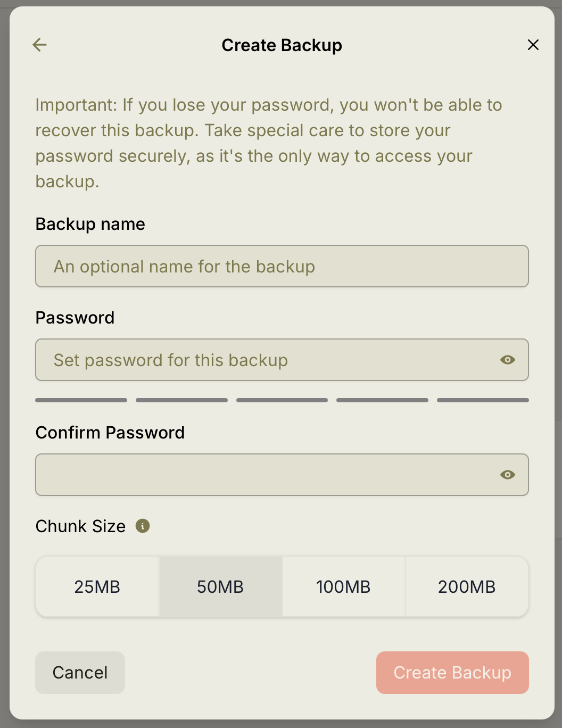This screenshot has height=728, width=562.
Task: Reveal the confirm password via eye icon
Action: click(x=508, y=475)
